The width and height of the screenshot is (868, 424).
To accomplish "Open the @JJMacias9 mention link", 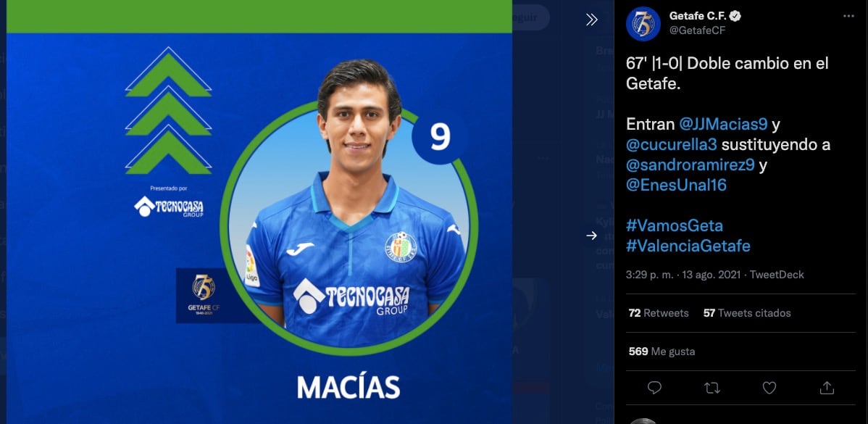I will coord(724,124).
